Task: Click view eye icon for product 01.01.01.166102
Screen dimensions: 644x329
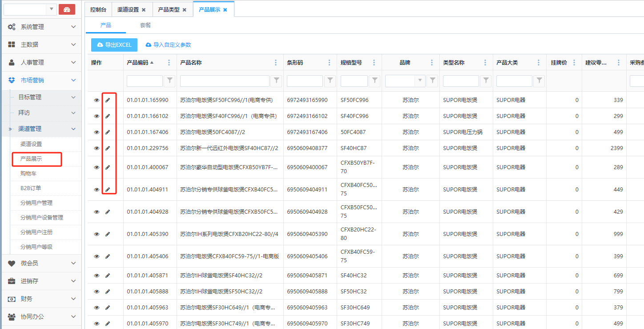Action: click(97, 116)
